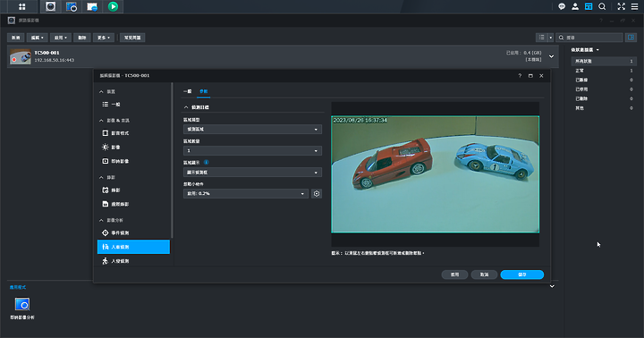Toggle the blue widgets panel icon
The height and width of the screenshot is (338, 644).
[x=589, y=6]
